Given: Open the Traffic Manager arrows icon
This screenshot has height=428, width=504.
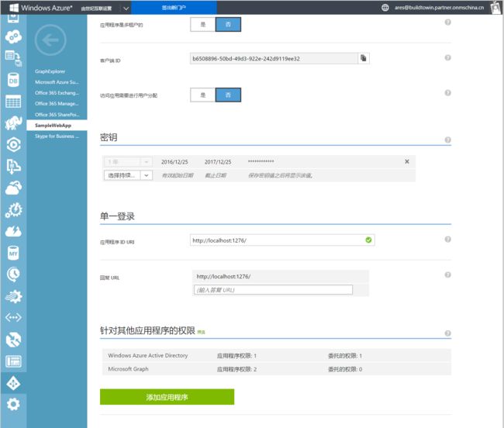Looking at the screenshot, I should click(13, 340).
